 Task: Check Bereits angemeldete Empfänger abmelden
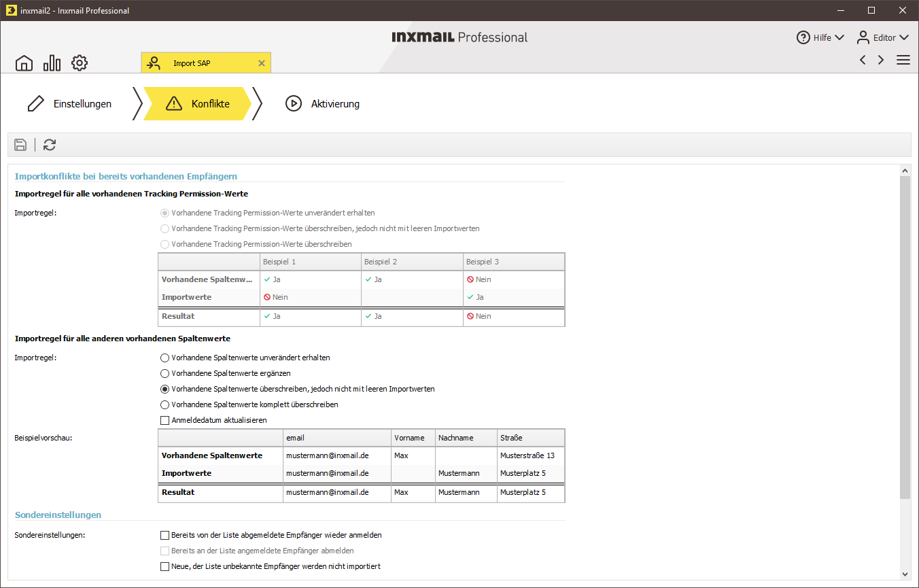pyautogui.click(x=164, y=551)
